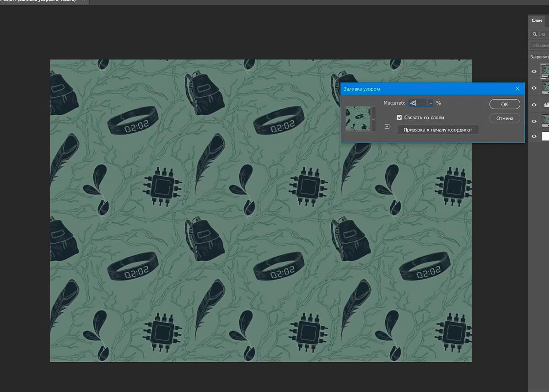Select the fourth layer's pattern thumbnail
This screenshot has height=392, width=549.
pyautogui.click(x=545, y=121)
